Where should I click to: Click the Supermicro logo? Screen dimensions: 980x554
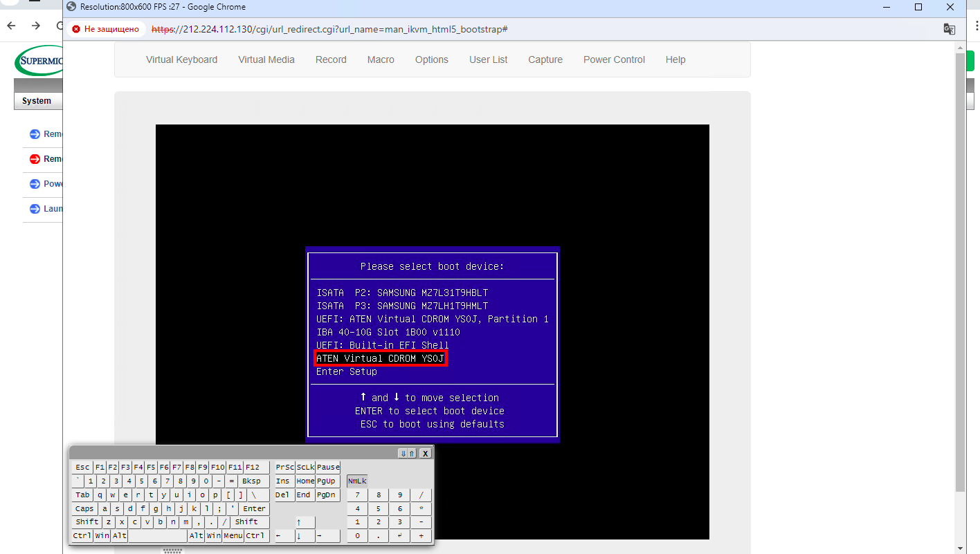coord(39,61)
